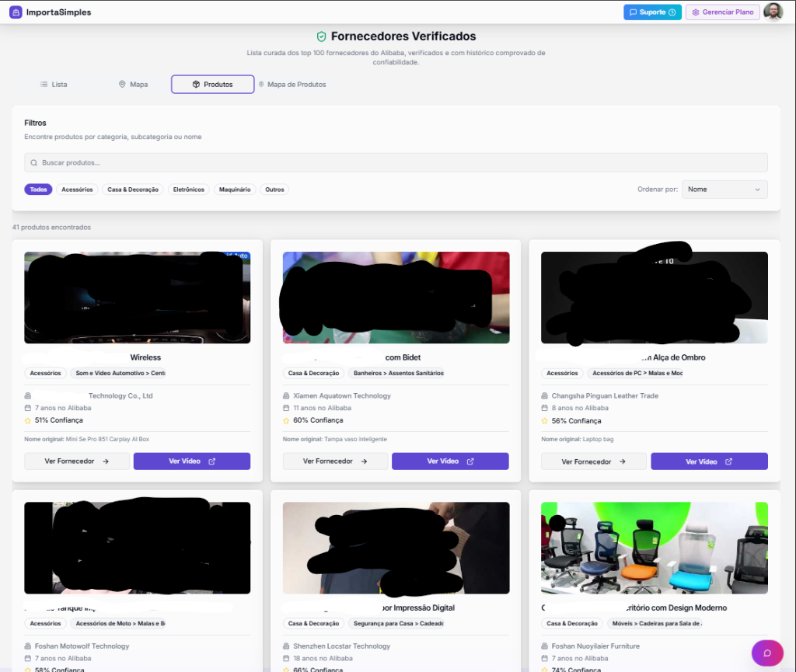Open the Ordenar por Nome dropdown
796x672 pixels.
click(724, 190)
